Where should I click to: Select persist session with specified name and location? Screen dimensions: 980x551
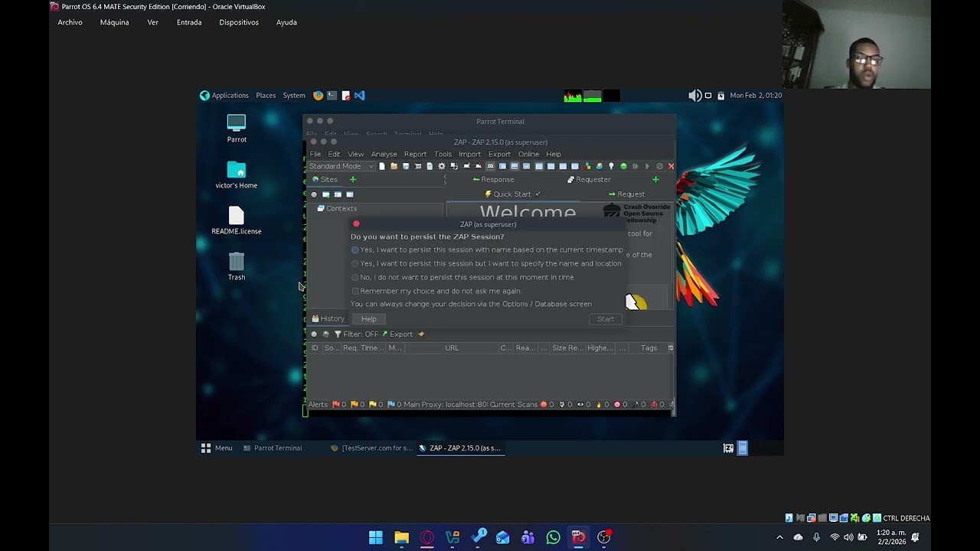coord(486,263)
